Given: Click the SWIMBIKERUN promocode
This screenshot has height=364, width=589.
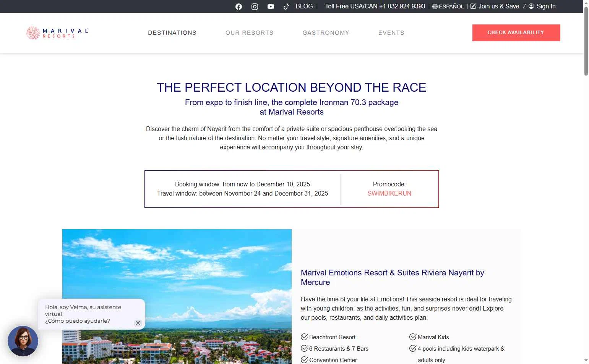Looking at the screenshot, I should [x=389, y=193].
